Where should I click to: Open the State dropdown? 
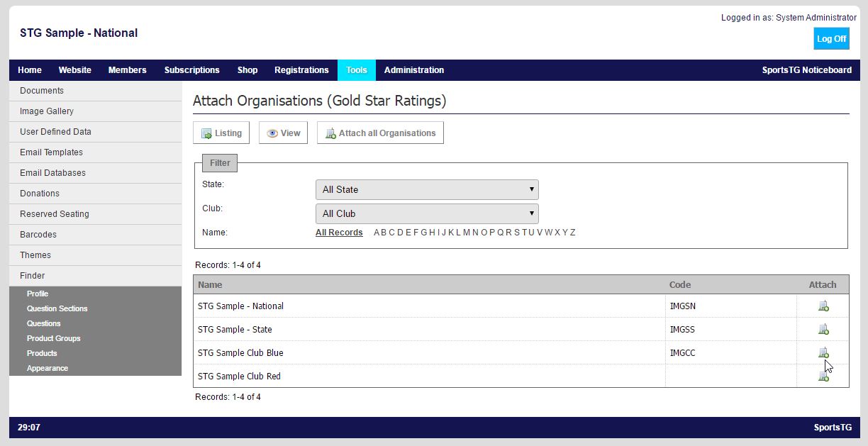click(x=427, y=189)
